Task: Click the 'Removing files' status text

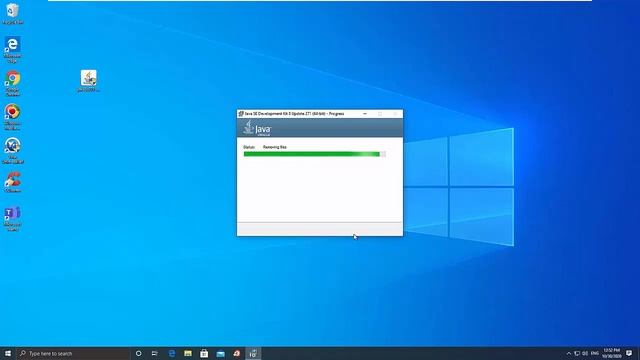Action: [x=275, y=147]
